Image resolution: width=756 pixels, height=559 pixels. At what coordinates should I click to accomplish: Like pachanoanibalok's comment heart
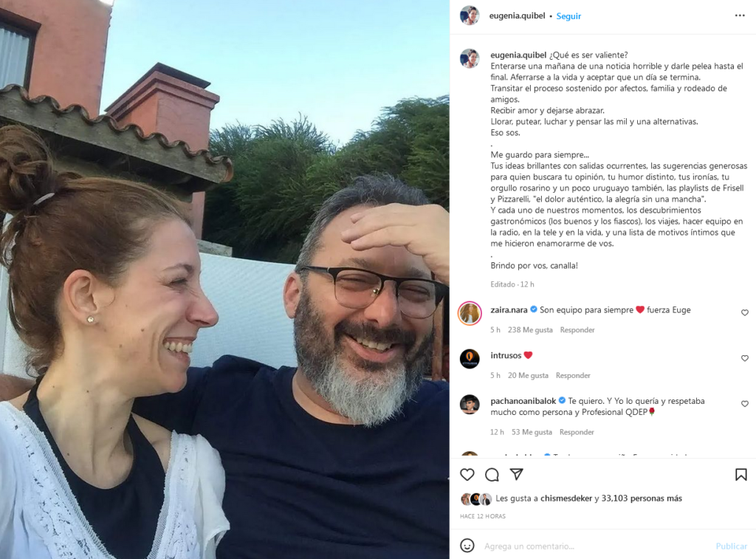click(744, 404)
